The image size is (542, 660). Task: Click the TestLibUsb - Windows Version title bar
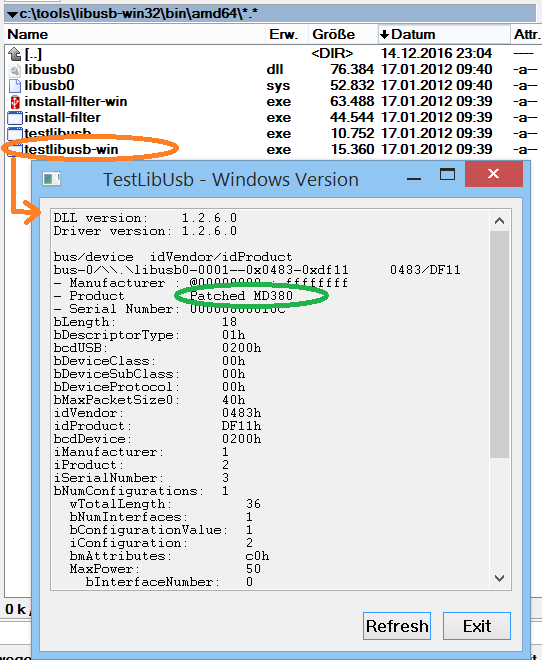231,180
